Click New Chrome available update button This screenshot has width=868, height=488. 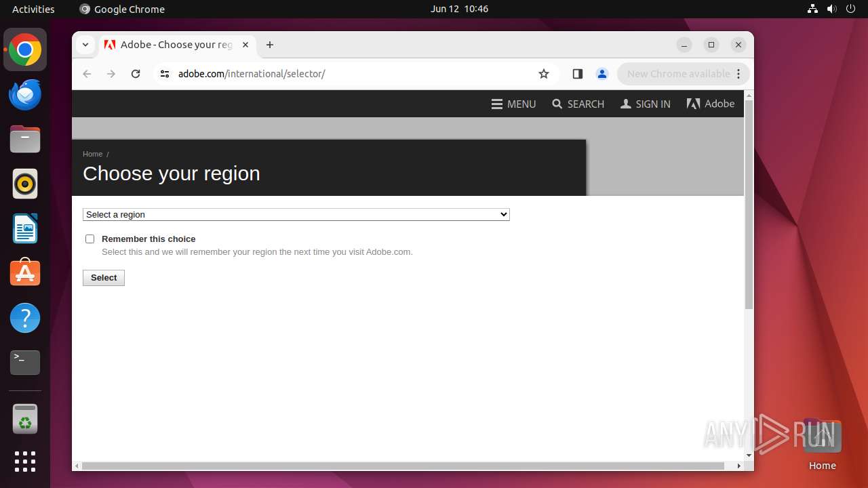[678, 74]
